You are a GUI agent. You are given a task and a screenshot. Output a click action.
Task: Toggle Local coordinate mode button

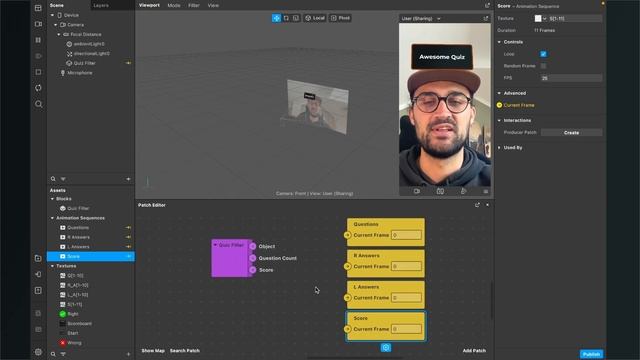[x=315, y=18]
